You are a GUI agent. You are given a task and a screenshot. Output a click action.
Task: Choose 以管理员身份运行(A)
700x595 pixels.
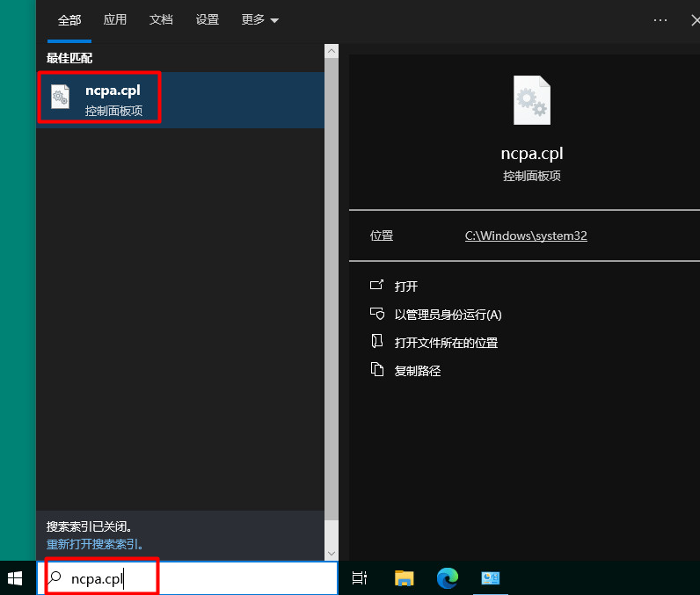[x=448, y=315]
